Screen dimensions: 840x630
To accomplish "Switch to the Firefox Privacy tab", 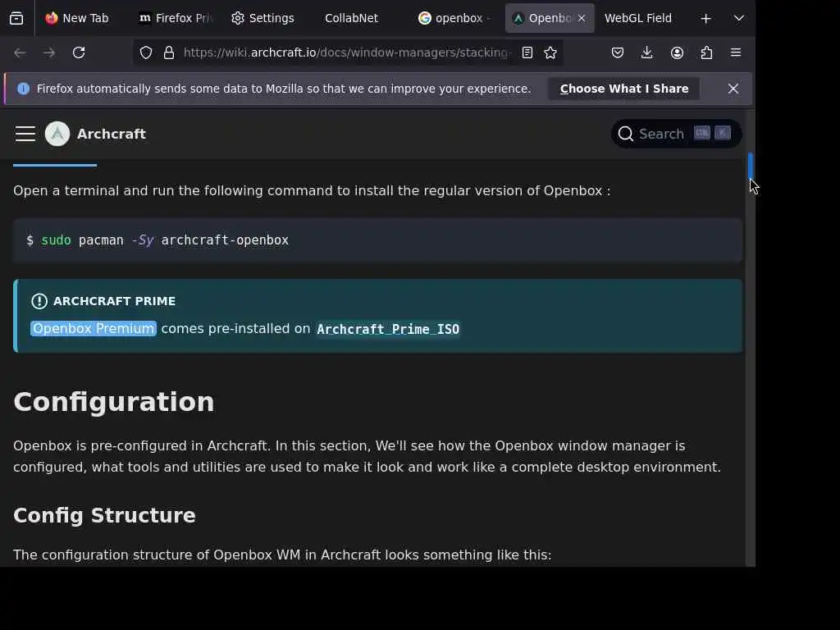I will click(x=175, y=18).
